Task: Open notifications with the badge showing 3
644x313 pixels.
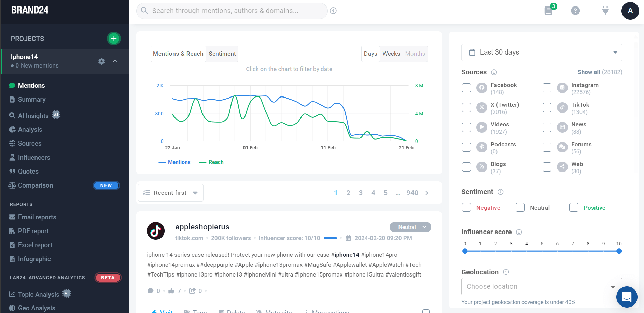Action: click(548, 11)
